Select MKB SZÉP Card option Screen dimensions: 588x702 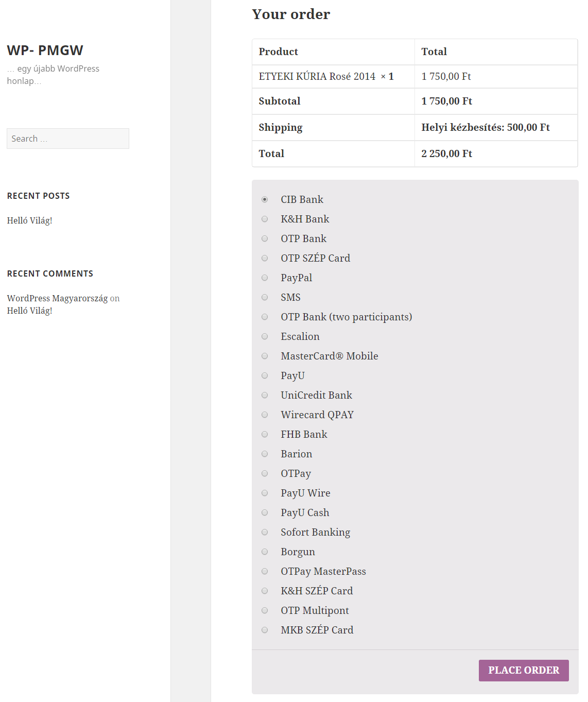click(265, 630)
